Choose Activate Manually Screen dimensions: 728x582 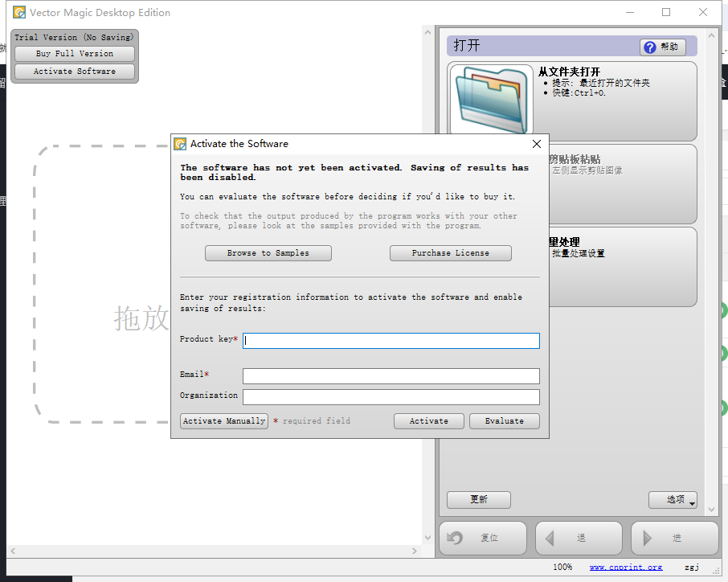coord(224,421)
